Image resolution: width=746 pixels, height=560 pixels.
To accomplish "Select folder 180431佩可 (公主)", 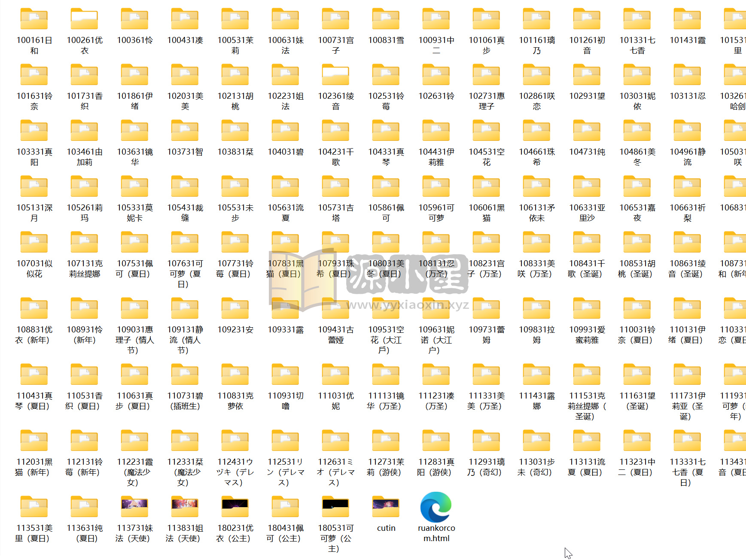I will click(x=285, y=508).
